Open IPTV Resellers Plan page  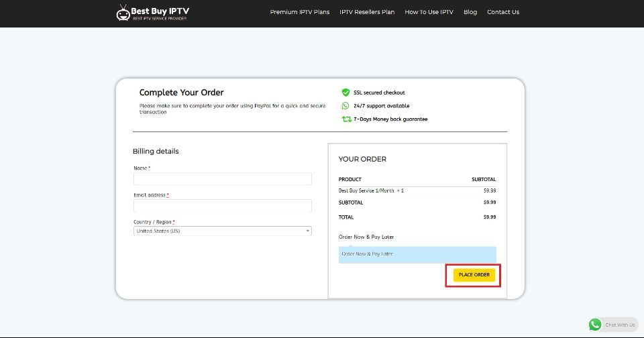[x=367, y=12]
